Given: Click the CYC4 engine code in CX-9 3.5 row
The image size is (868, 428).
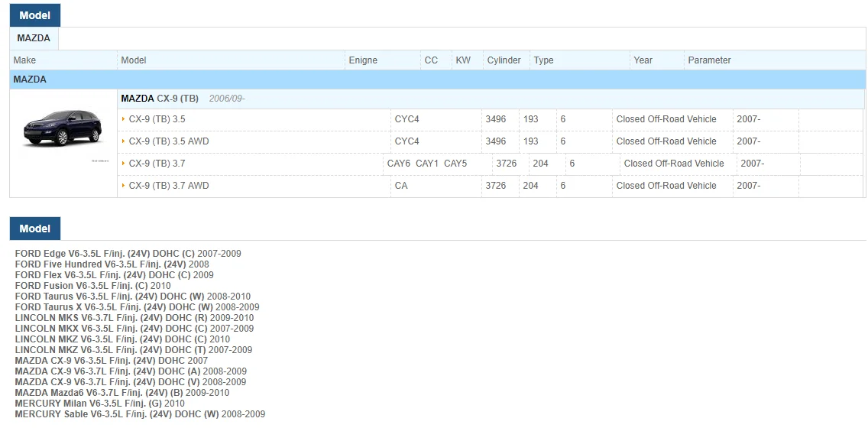Looking at the screenshot, I should (x=406, y=119).
